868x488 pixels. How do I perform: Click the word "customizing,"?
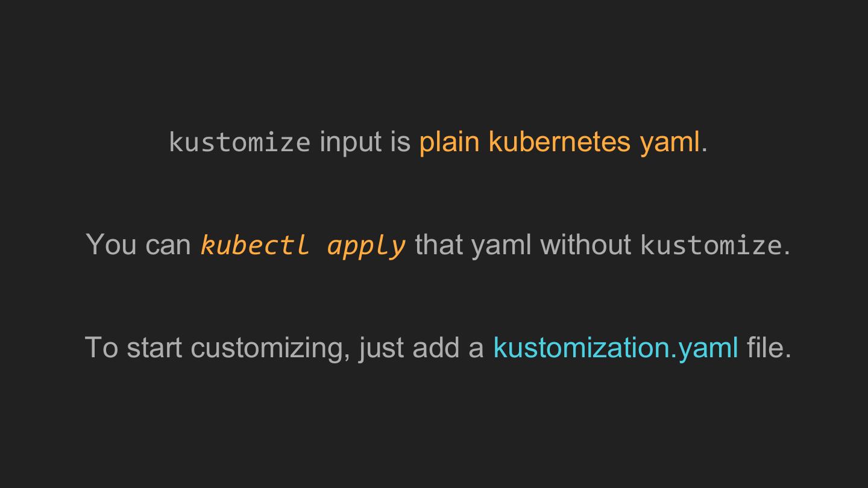tap(270, 348)
